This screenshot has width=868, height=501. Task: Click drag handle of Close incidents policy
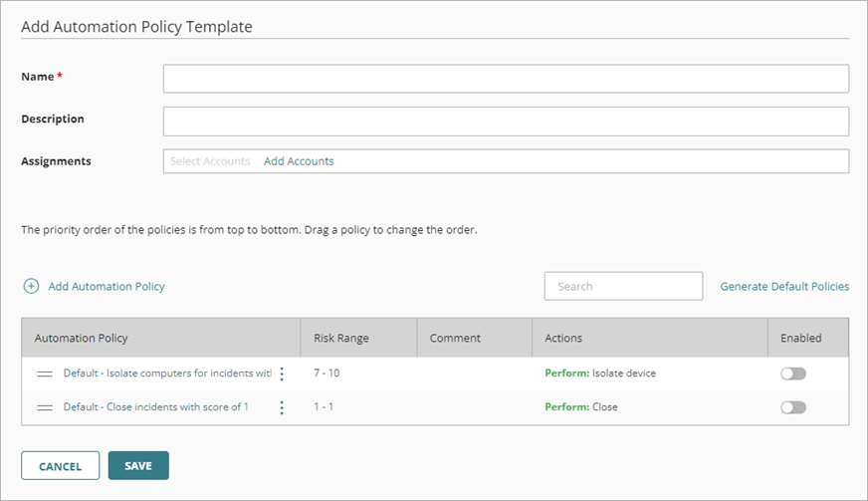tap(45, 407)
